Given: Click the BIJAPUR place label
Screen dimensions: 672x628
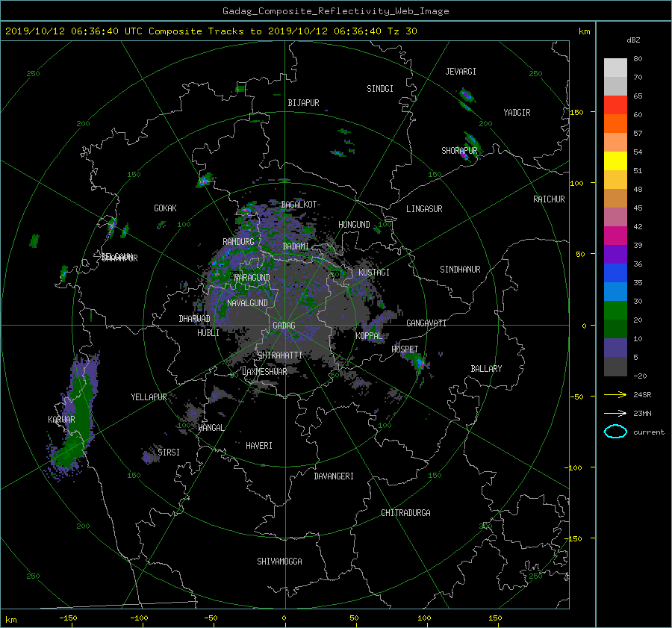Looking at the screenshot, I should pos(303,103).
